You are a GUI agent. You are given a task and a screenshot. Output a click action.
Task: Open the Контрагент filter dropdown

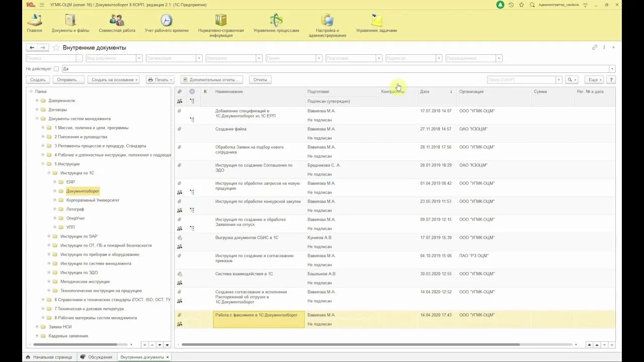click(x=260, y=58)
